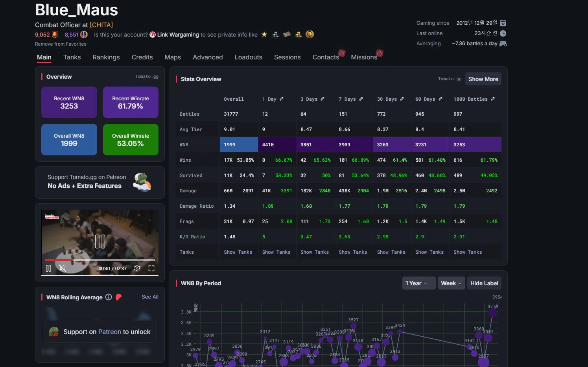This screenshot has height=367, width=588.
Task: Click See All for WN8 Rolling Average
Action: coord(150,297)
